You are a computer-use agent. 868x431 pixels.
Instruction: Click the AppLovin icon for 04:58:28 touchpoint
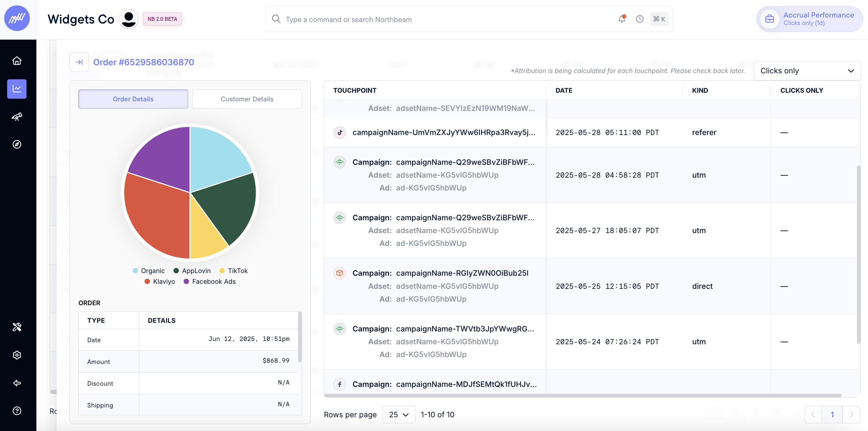coord(340,162)
